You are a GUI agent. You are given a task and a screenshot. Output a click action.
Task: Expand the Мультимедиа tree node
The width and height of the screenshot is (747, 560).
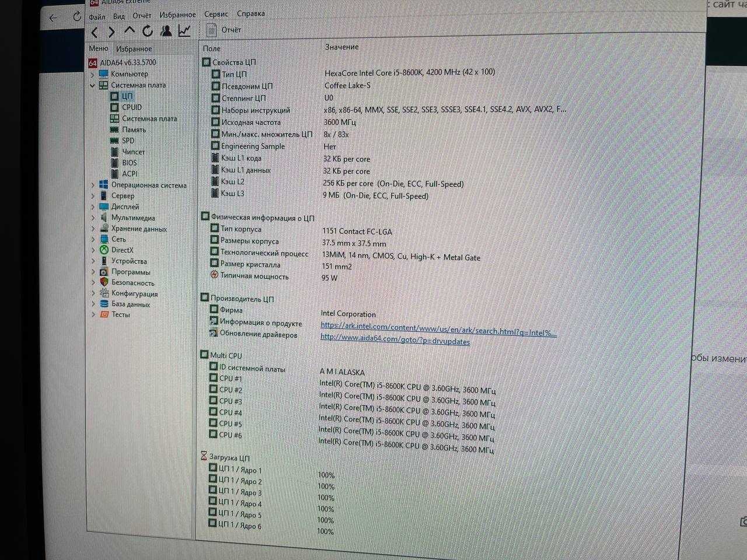93,218
